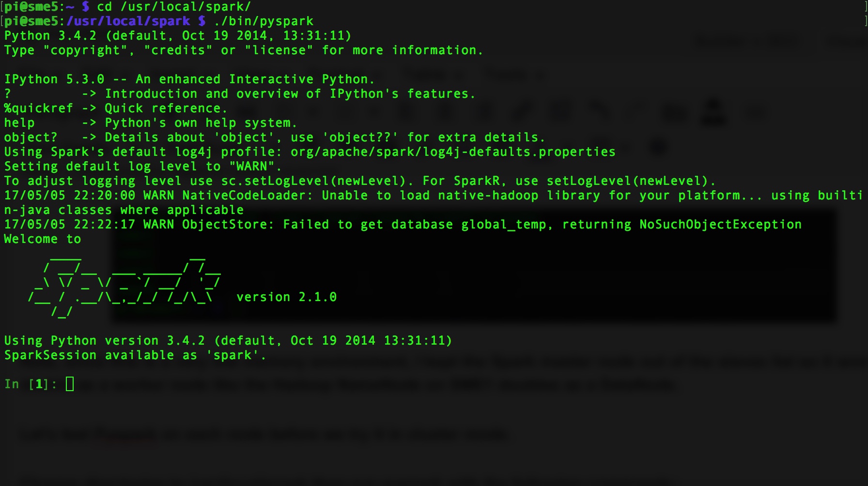Click the "help" entry in IPython tips
The image size is (868, 486).
point(18,122)
